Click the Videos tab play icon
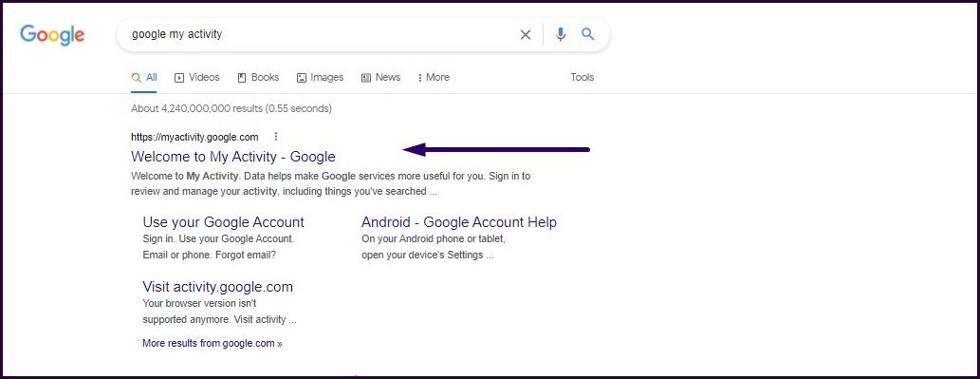This screenshot has height=379, width=980. click(179, 78)
